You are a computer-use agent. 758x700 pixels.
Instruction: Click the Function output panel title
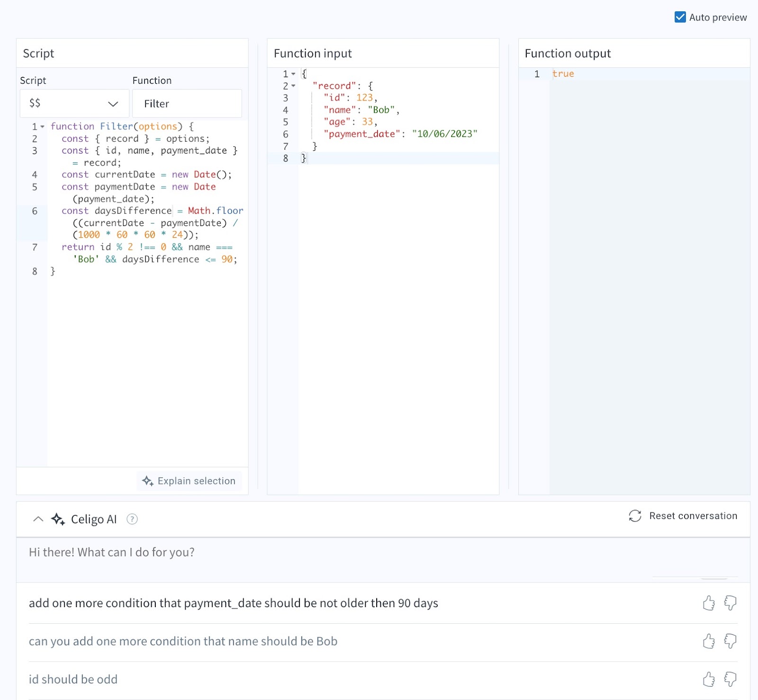[x=568, y=53]
